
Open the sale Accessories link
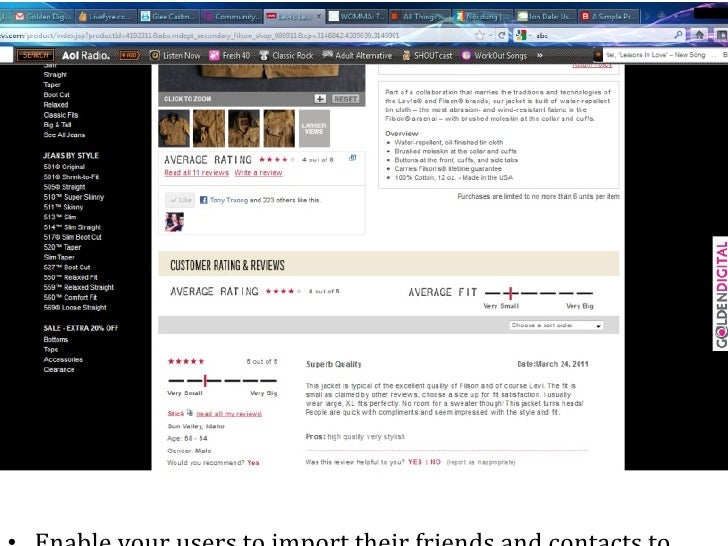[63, 360]
